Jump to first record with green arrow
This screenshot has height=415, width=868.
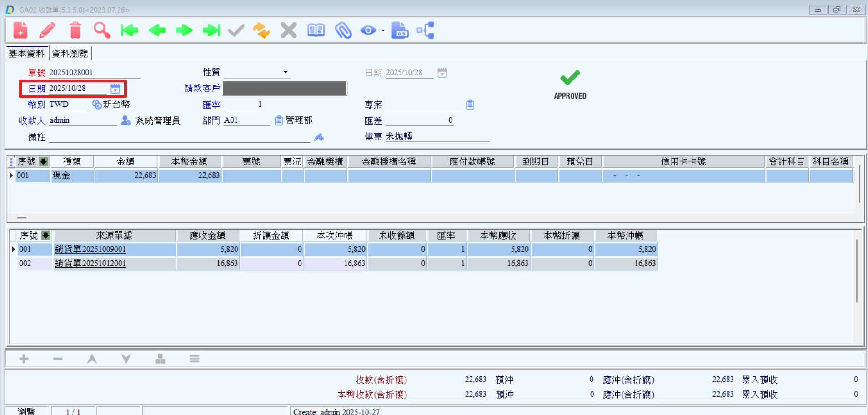coord(130,30)
